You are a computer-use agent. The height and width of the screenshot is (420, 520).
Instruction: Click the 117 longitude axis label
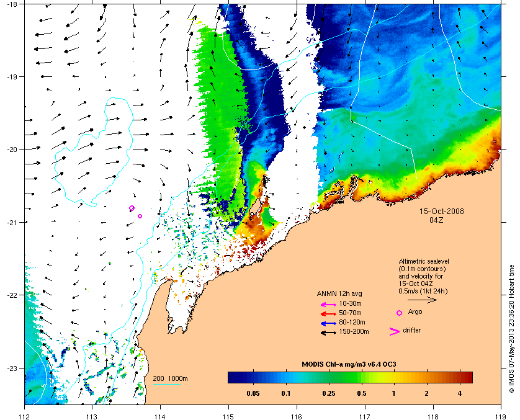pyautogui.click(x=365, y=417)
